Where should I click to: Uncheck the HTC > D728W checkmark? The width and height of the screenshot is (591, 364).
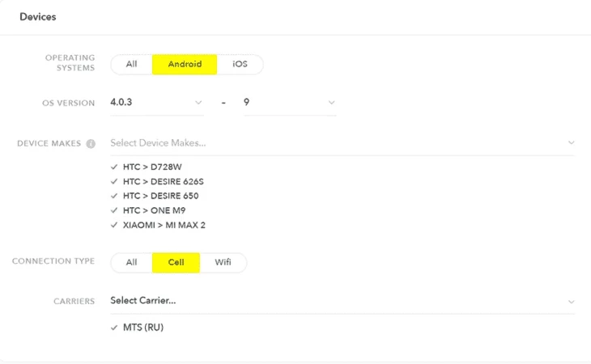[x=114, y=167]
